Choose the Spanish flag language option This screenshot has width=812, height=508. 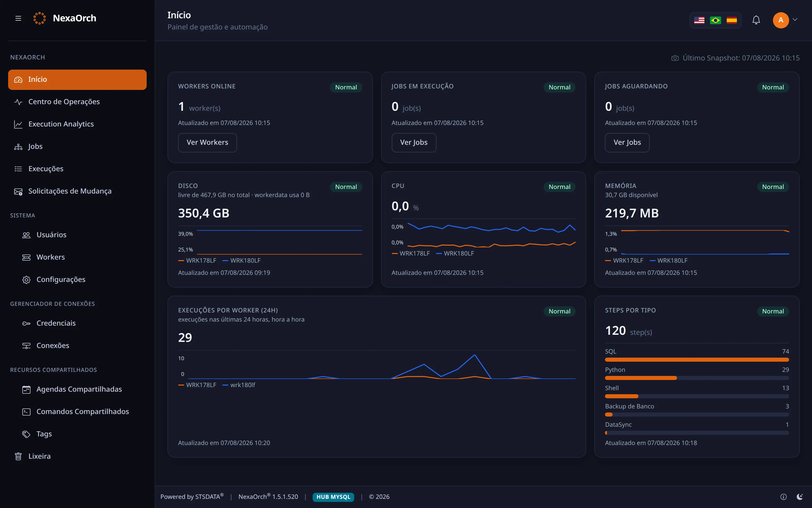[x=732, y=20]
